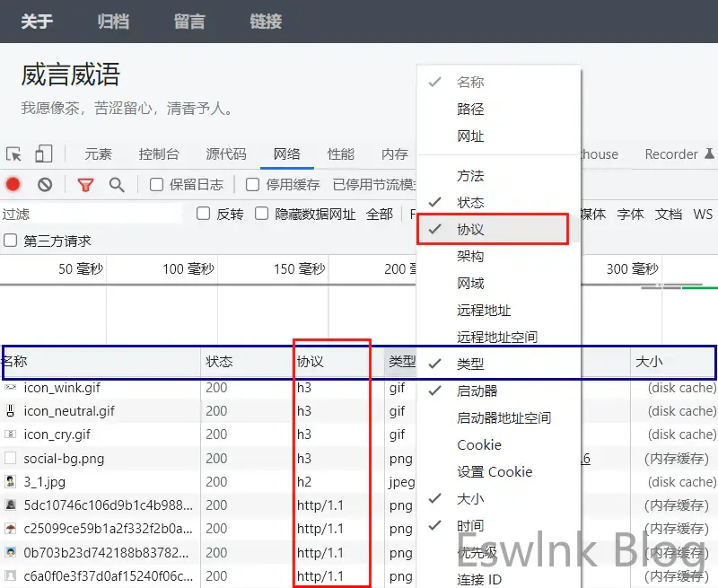Check the 第三方请求 checkbox

[x=11, y=241]
